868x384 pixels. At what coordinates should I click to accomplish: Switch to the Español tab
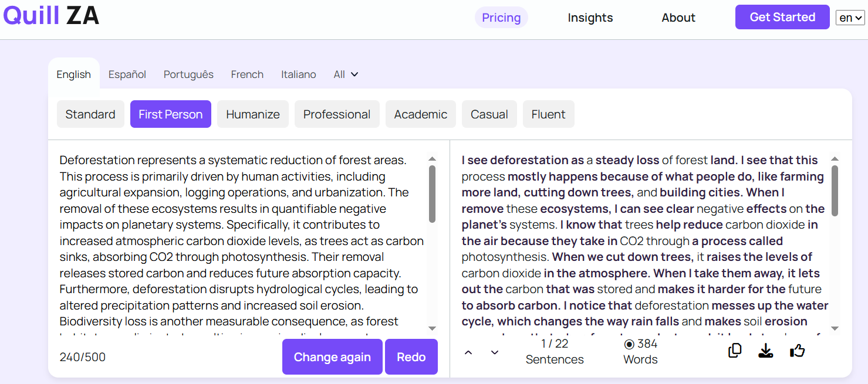(x=127, y=74)
